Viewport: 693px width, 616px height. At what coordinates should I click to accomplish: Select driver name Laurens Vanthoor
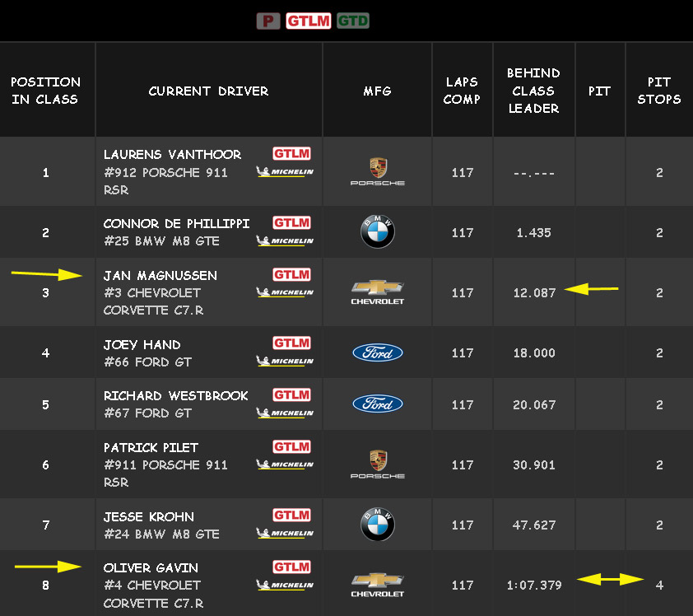[172, 155]
